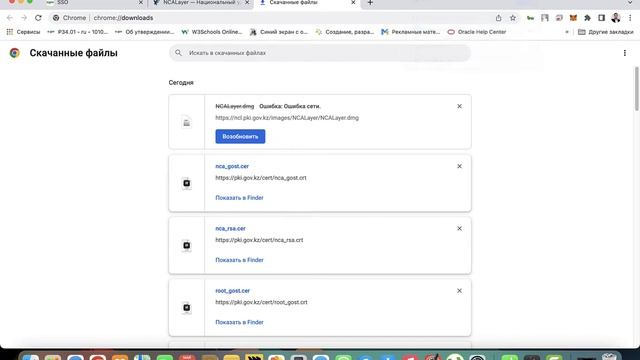This screenshot has height=360, width=640.
Task: Click the NCALayer.dmg file icon
Action: click(x=187, y=122)
